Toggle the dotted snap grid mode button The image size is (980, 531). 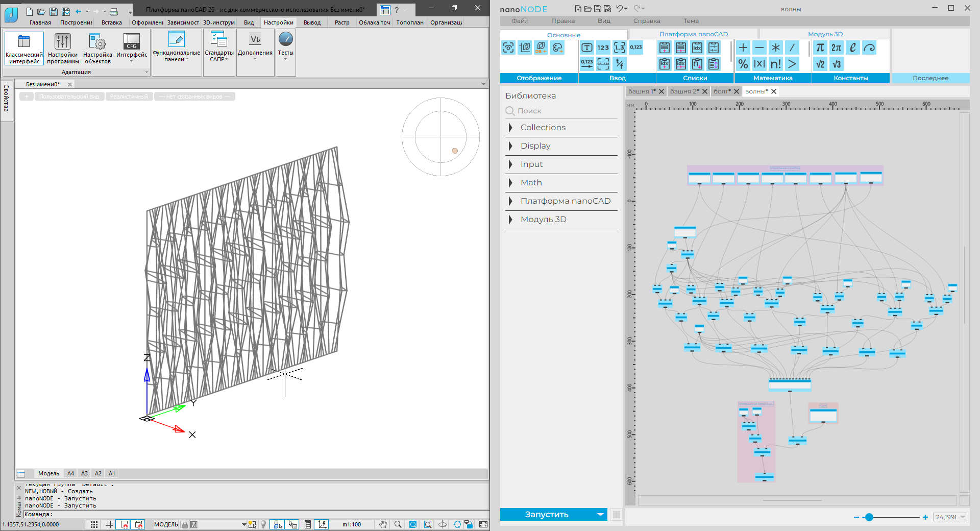[94, 524]
